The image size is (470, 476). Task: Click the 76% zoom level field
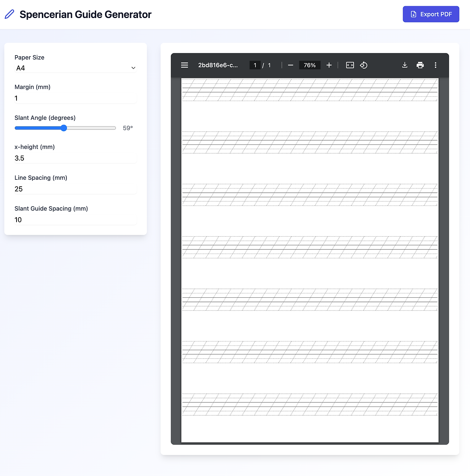coord(310,65)
